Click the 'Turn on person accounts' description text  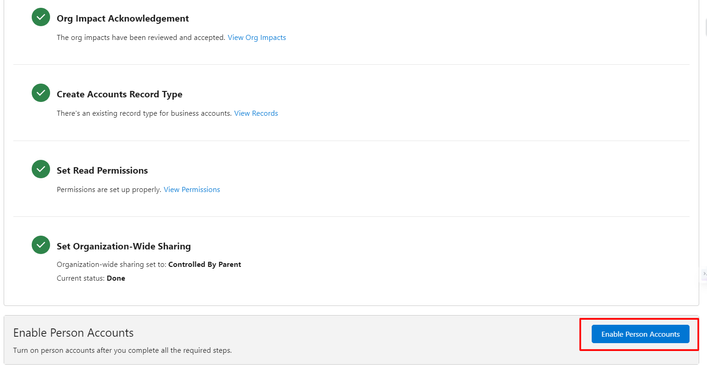coord(122,350)
